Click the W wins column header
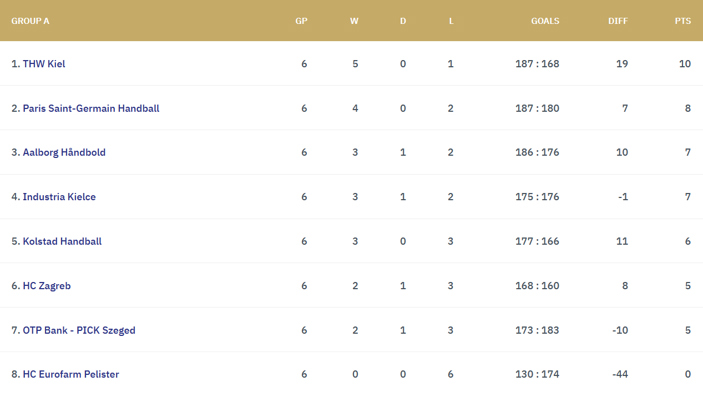 pyautogui.click(x=354, y=21)
